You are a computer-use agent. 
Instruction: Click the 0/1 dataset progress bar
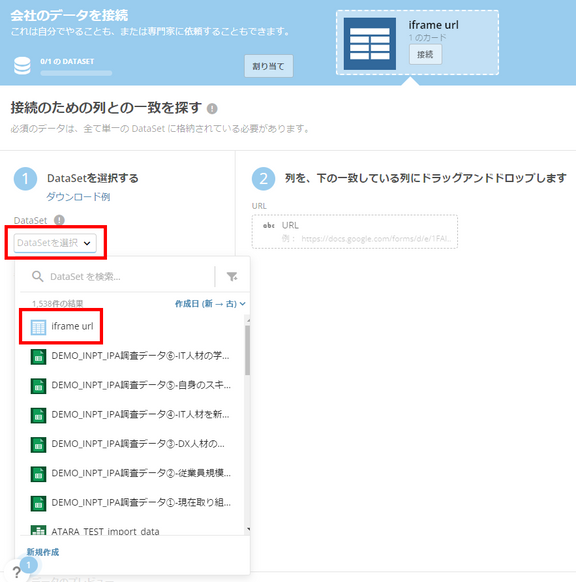[x=76, y=73]
